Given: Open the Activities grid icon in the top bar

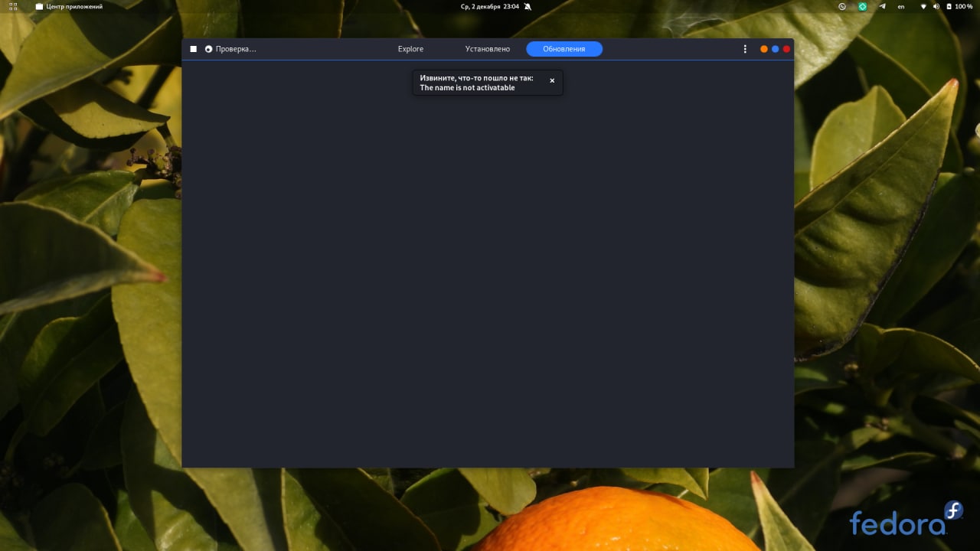Looking at the screenshot, I should [13, 6].
